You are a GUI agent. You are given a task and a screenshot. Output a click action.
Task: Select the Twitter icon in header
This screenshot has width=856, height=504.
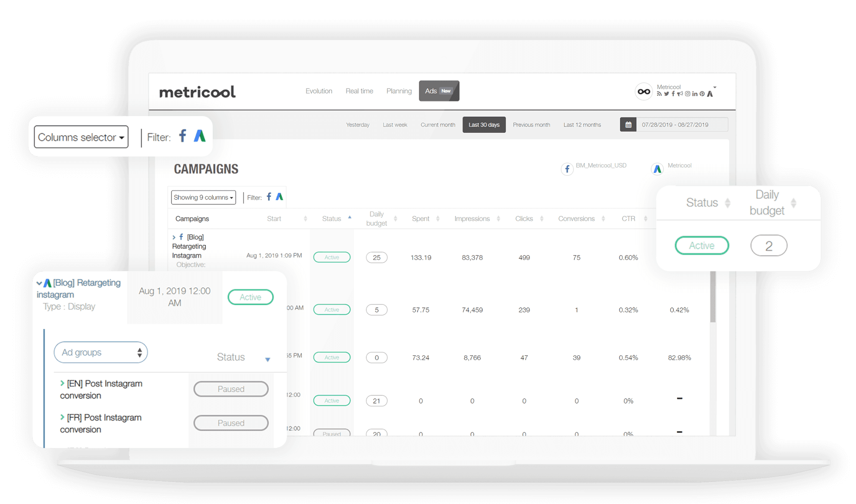point(666,94)
